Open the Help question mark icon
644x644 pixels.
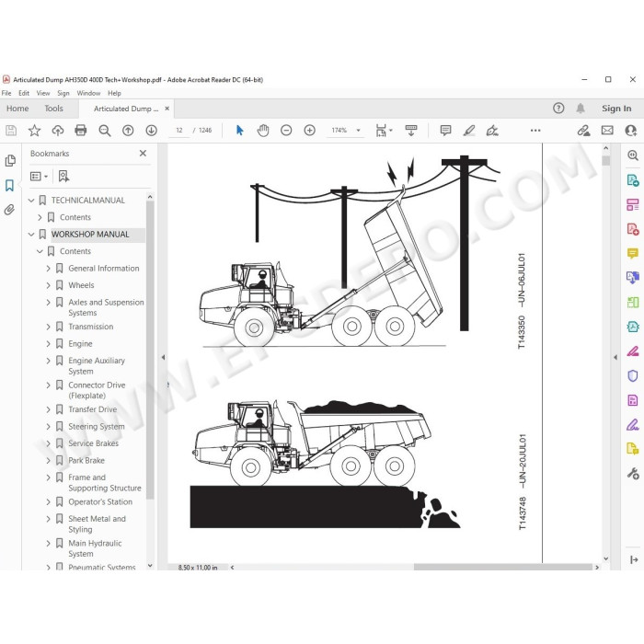coord(558,109)
